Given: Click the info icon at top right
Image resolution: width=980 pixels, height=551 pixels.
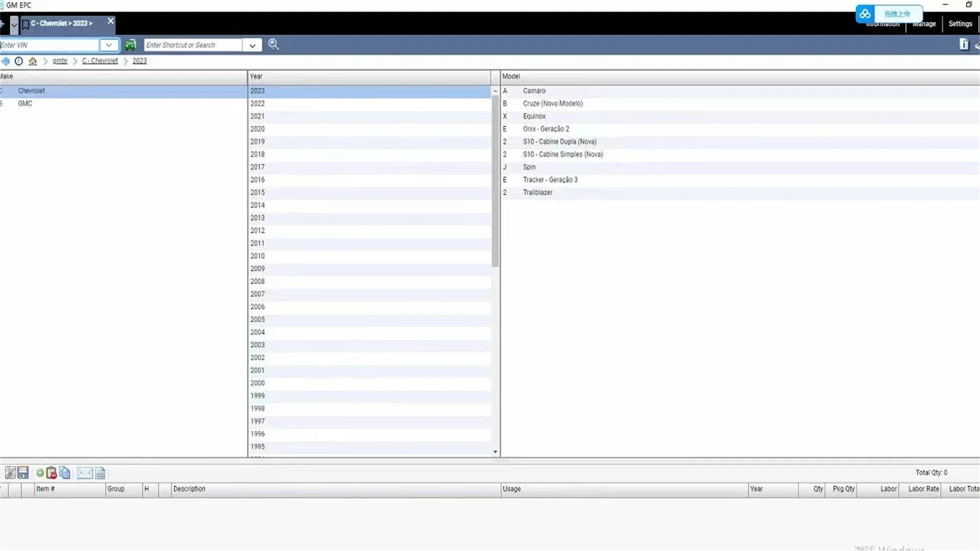Looking at the screenshot, I should [964, 44].
